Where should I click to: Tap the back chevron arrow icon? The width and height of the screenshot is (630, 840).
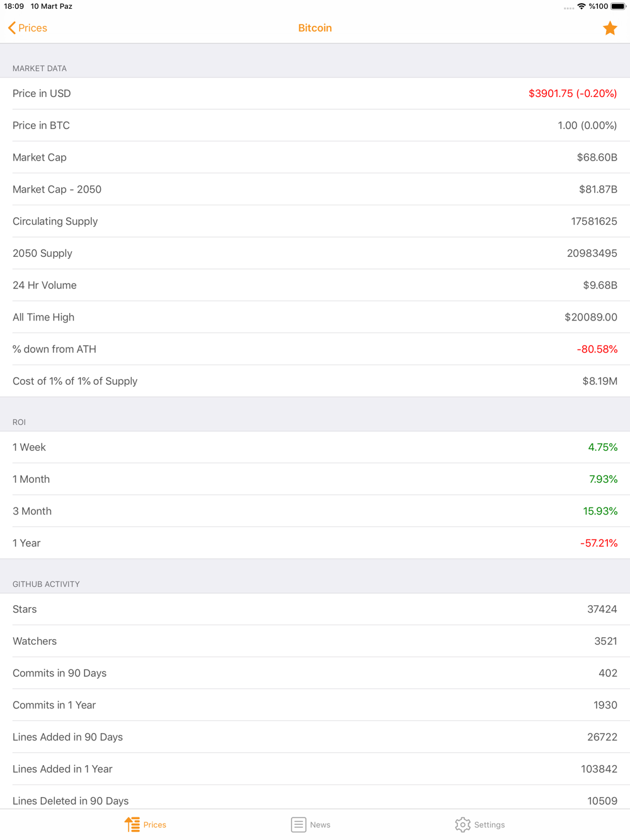(x=11, y=28)
